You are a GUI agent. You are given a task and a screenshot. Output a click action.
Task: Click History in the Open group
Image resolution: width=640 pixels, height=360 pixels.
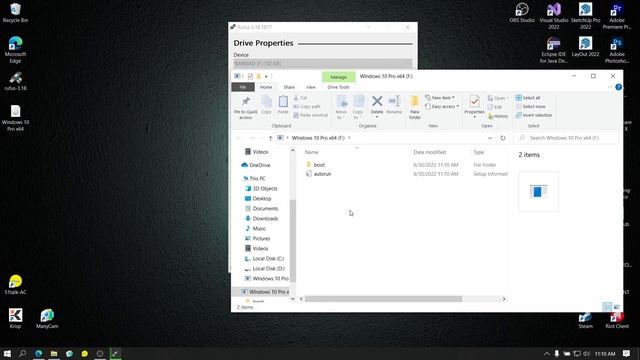pos(498,116)
